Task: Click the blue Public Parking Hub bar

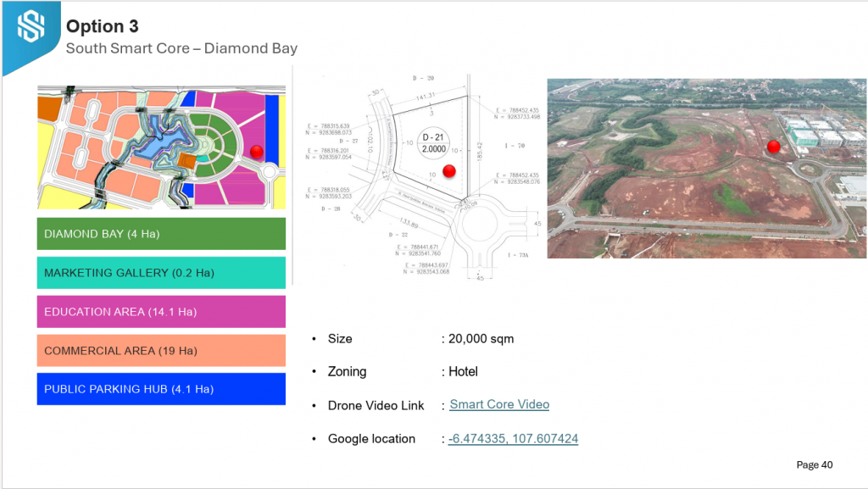Action: 161,389
